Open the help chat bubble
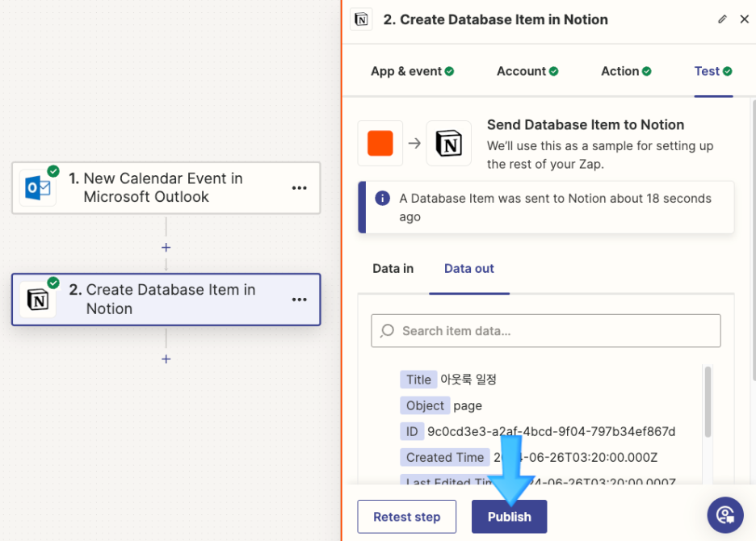 (x=725, y=515)
